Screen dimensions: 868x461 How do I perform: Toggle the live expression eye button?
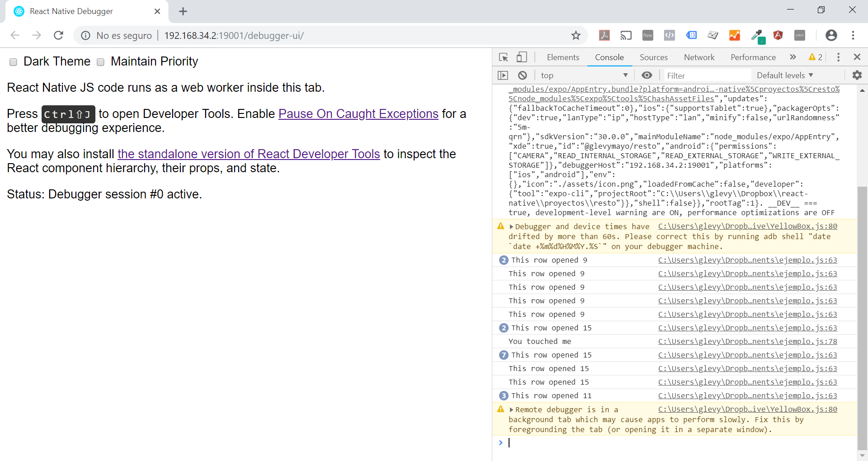(647, 75)
